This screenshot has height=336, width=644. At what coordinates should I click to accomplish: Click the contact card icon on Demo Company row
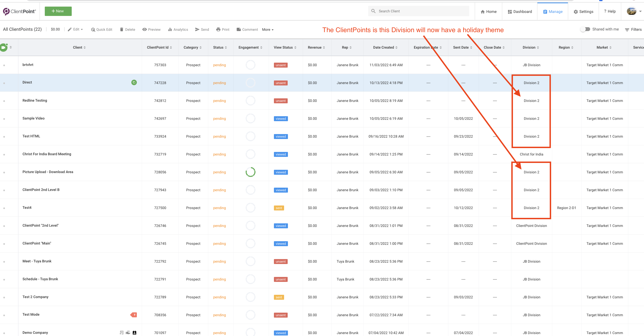(x=135, y=333)
